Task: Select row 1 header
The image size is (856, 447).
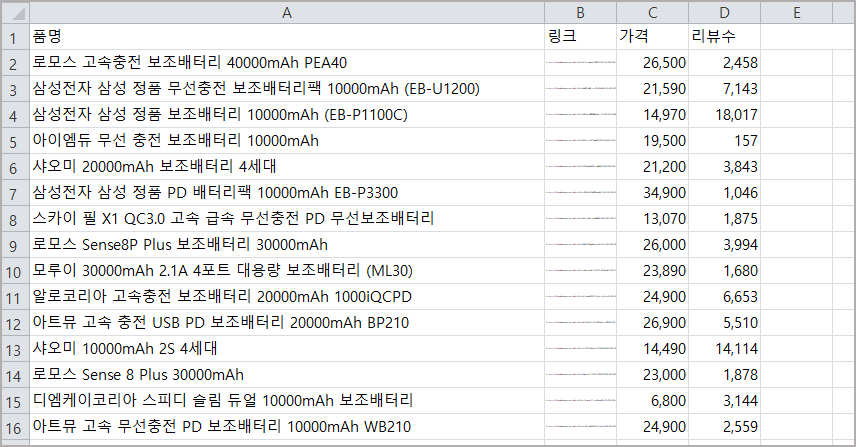Action: [x=15, y=37]
